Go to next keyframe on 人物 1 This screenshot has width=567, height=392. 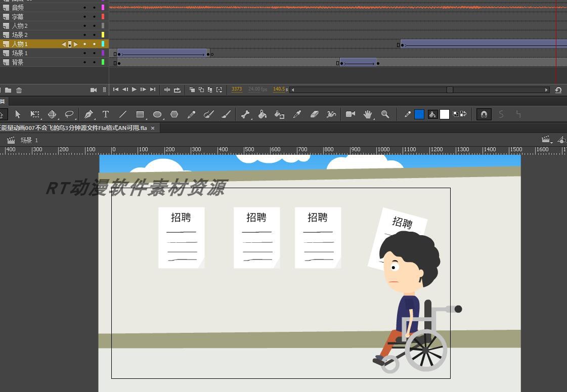[75, 44]
